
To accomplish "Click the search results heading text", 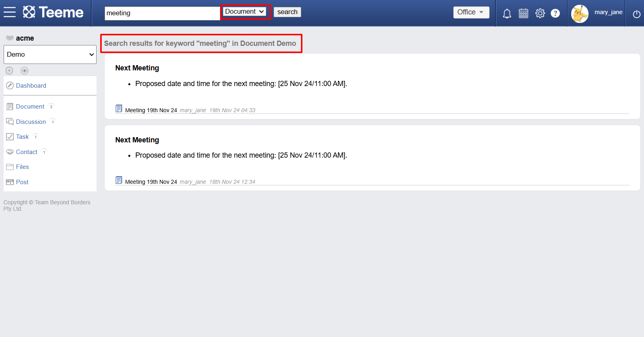I will 200,43.
